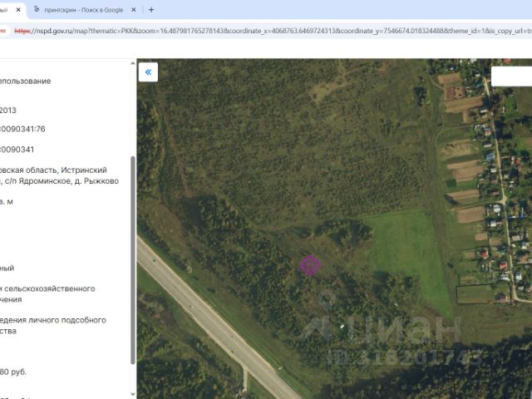Close the first browser tab
The image size is (532, 399).
(x=18, y=10)
